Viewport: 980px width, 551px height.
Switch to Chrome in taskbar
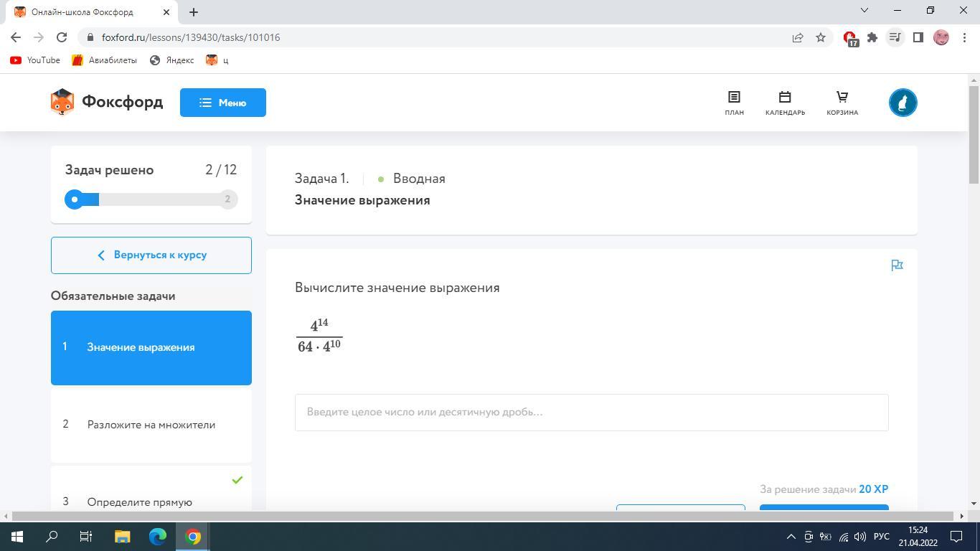pyautogui.click(x=193, y=537)
